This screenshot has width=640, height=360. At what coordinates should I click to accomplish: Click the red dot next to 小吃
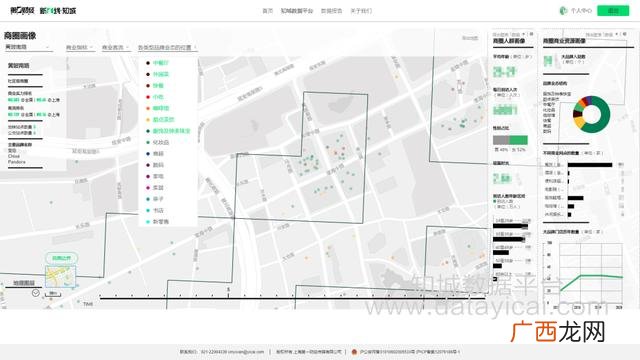pos(148,97)
